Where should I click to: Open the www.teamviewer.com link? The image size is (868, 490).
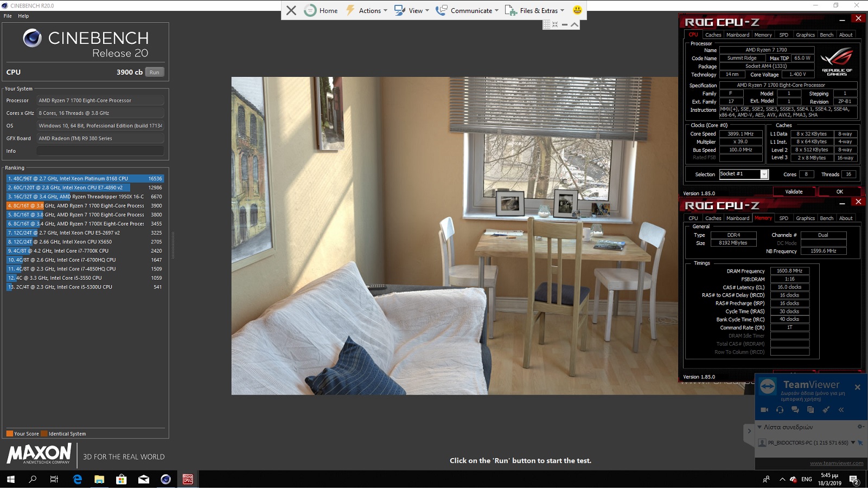pos(837,463)
